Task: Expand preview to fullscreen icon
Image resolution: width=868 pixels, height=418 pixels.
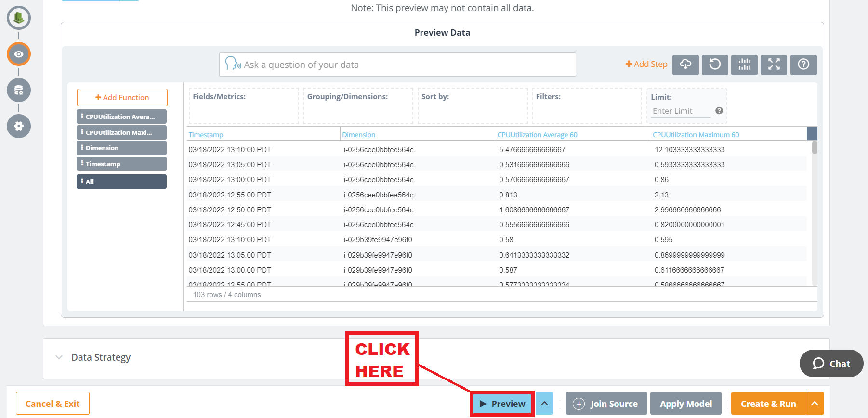Action: pos(774,65)
